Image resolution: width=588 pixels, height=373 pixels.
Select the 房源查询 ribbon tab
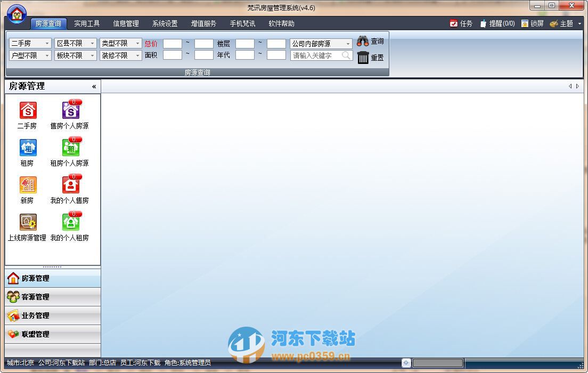tap(48, 23)
